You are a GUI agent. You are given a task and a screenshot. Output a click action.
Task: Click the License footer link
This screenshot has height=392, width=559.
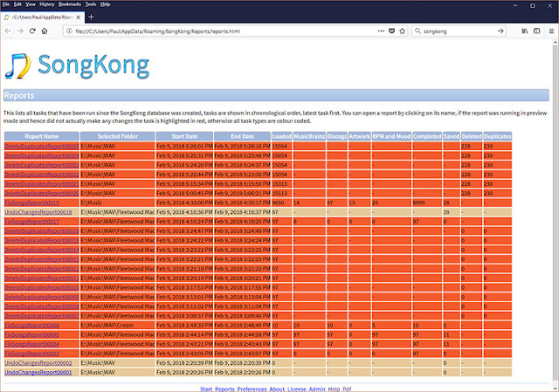click(297, 389)
